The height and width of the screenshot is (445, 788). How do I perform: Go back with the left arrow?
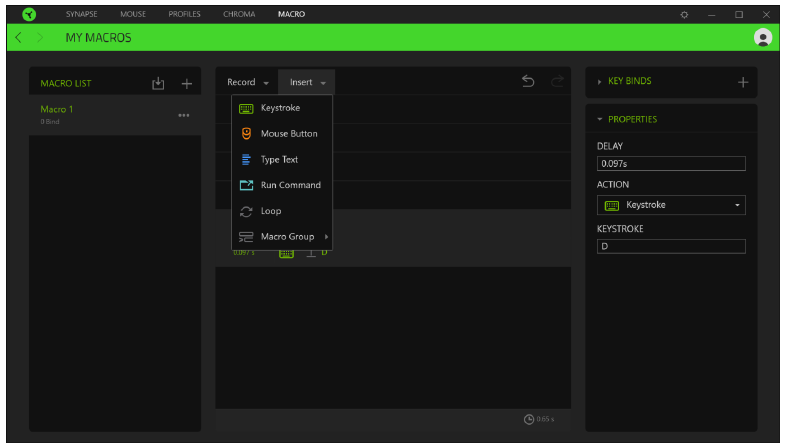pyautogui.click(x=19, y=38)
